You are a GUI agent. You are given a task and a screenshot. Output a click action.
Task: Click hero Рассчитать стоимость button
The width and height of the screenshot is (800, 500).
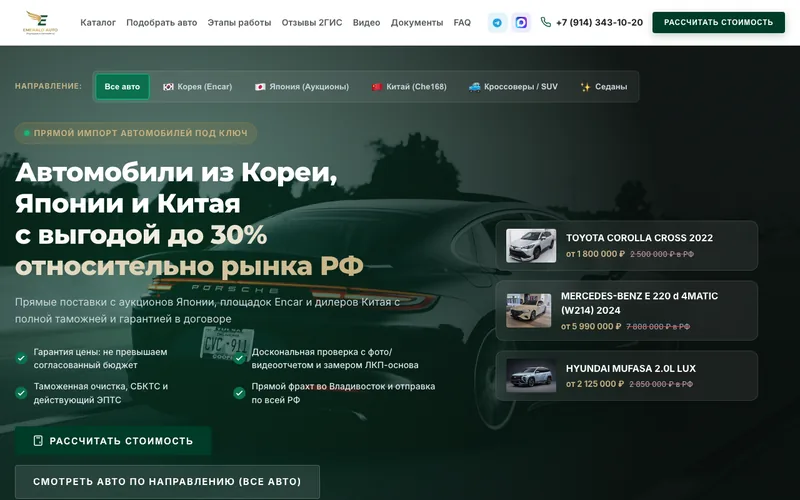(x=113, y=441)
